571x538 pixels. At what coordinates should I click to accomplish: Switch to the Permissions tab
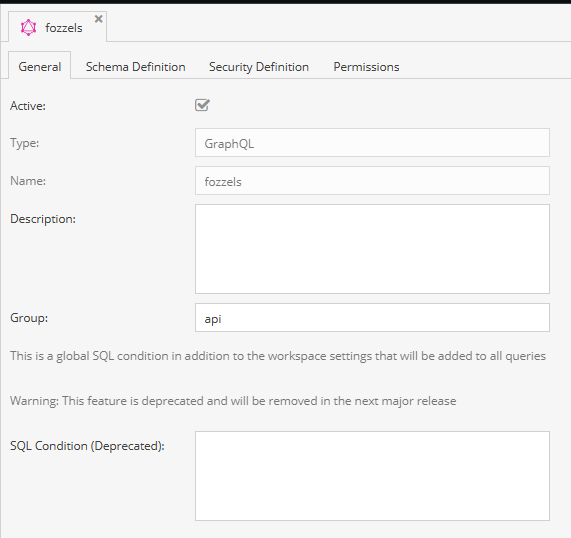[366, 67]
